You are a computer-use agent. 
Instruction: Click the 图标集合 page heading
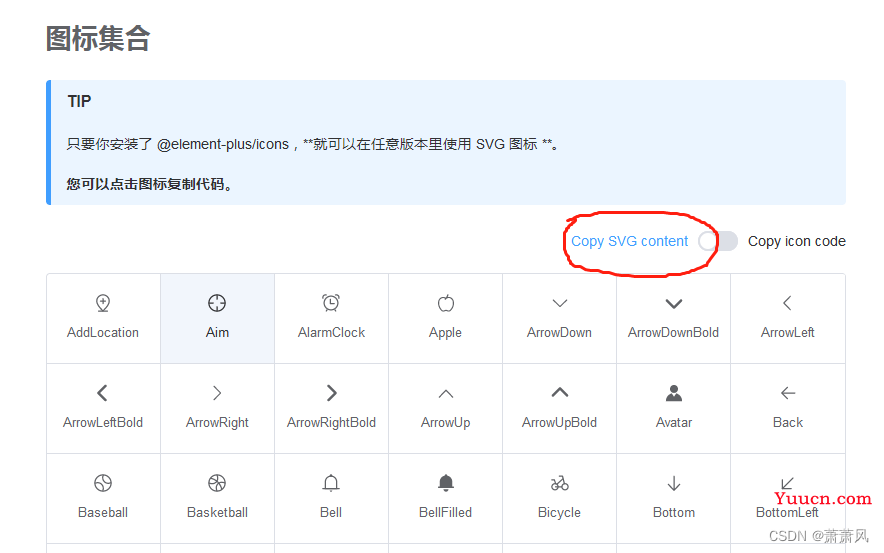click(98, 39)
